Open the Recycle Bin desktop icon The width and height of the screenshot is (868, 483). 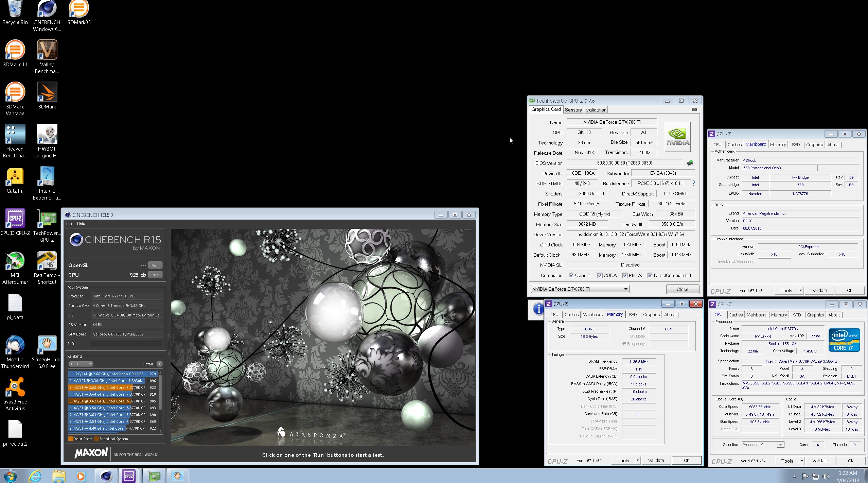click(15, 13)
